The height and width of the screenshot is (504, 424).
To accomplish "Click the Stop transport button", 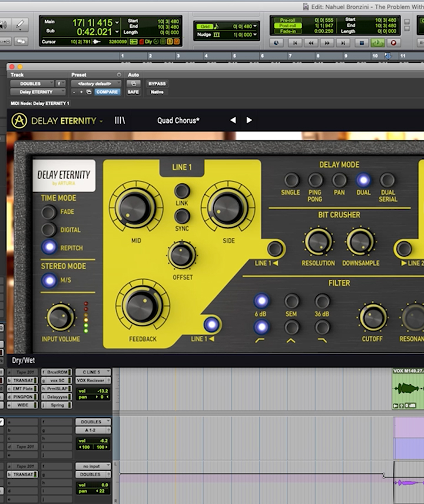I will click(x=362, y=42).
